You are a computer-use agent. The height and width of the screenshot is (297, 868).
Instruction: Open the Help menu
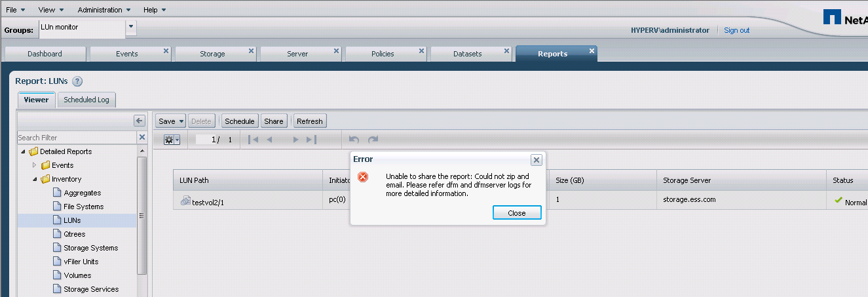pos(155,10)
